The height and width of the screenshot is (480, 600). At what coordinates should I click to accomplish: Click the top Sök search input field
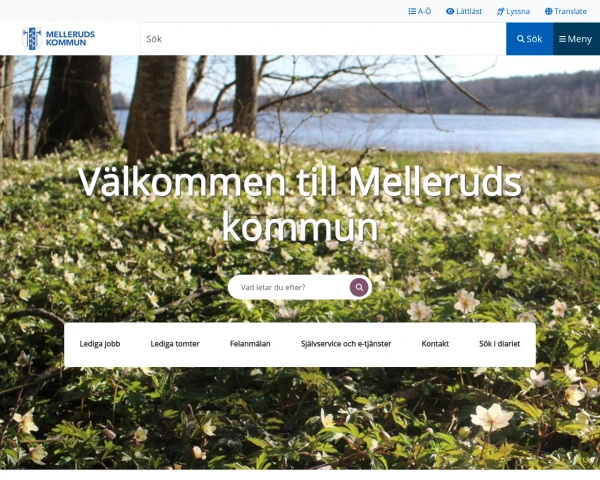[323, 39]
